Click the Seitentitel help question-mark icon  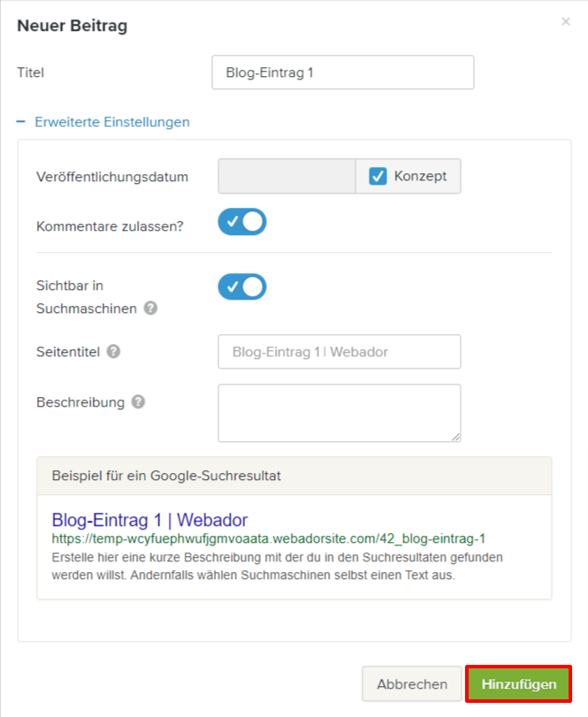tap(113, 351)
